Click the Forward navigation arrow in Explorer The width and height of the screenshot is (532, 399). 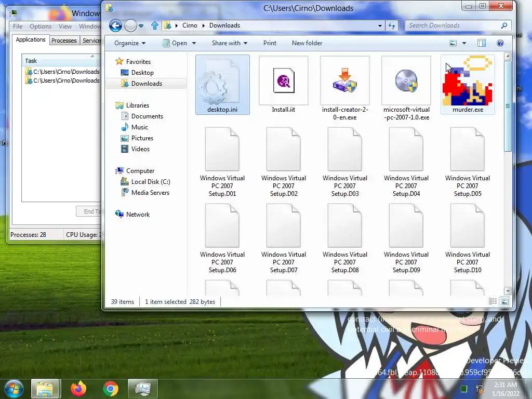(x=130, y=25)
